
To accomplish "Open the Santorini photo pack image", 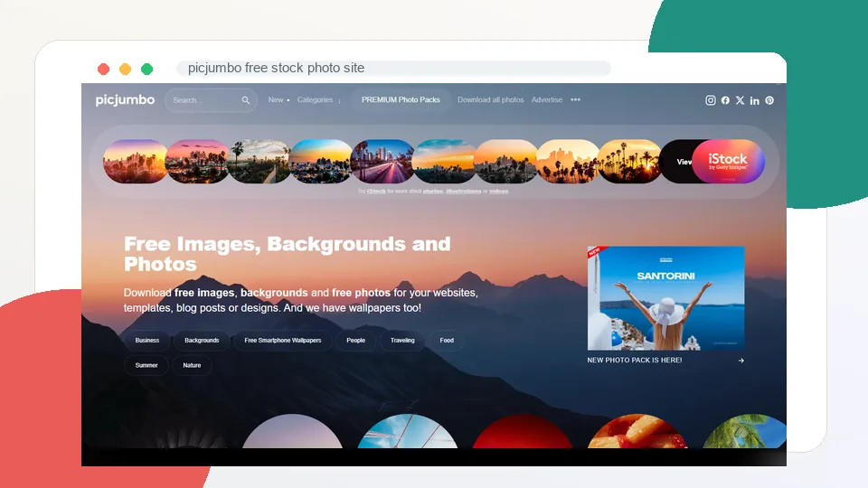I will 666,298.
